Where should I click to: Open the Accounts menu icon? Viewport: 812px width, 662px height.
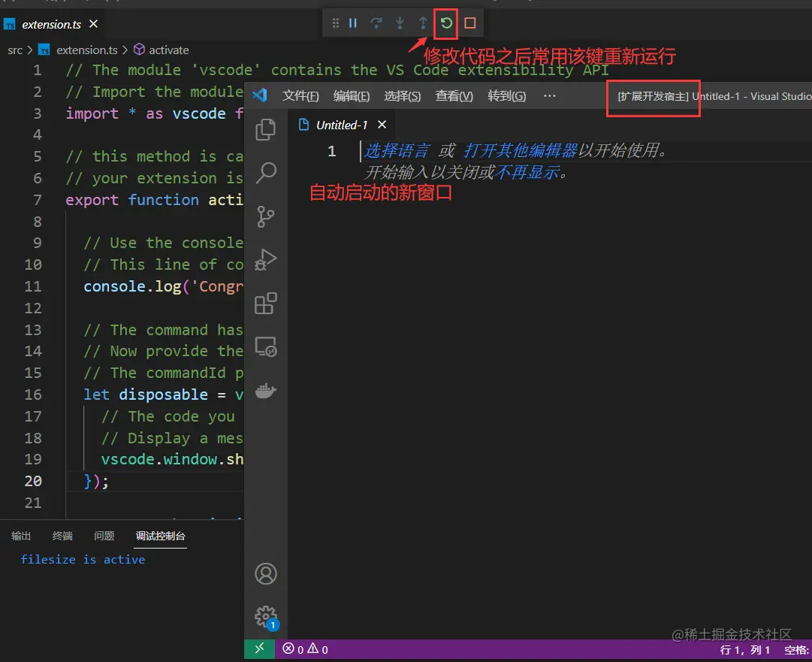point(266,574)
